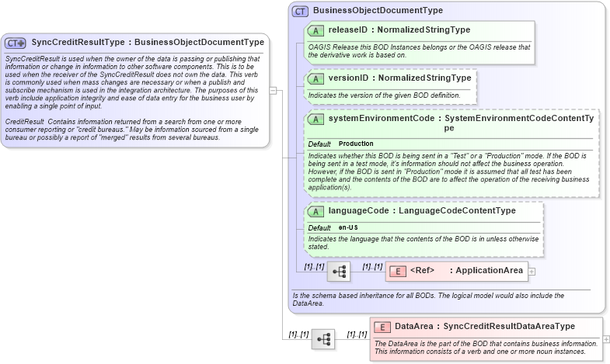Viewport: 610px width, 364px height.
Task: Click the versionID description text
Action: tap(384, 95)
